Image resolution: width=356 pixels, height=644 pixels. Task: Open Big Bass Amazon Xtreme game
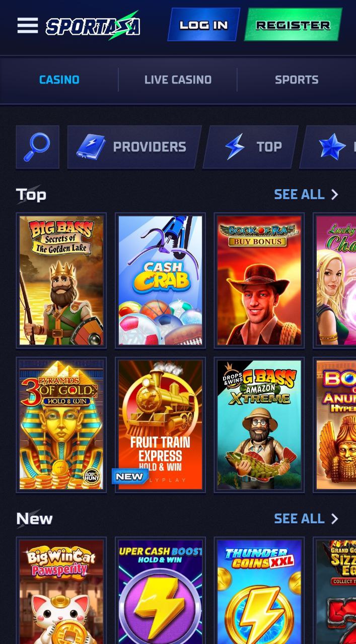point(259,425)
